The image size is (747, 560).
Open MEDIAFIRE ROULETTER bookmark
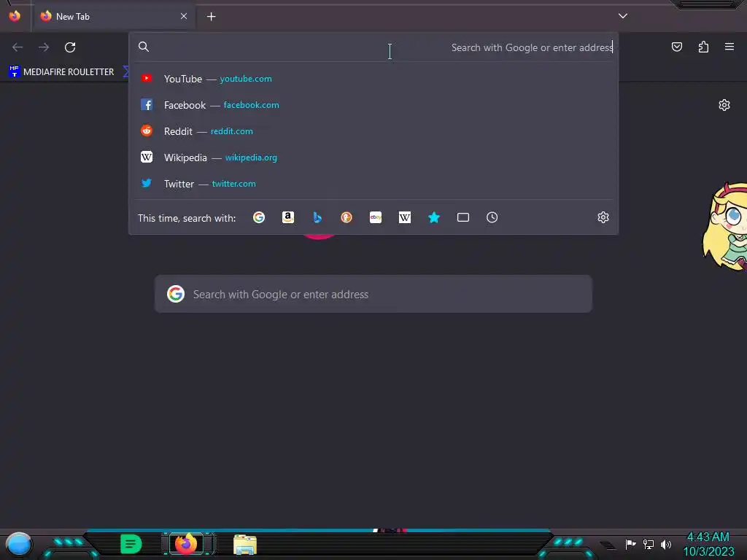[61, 72]
